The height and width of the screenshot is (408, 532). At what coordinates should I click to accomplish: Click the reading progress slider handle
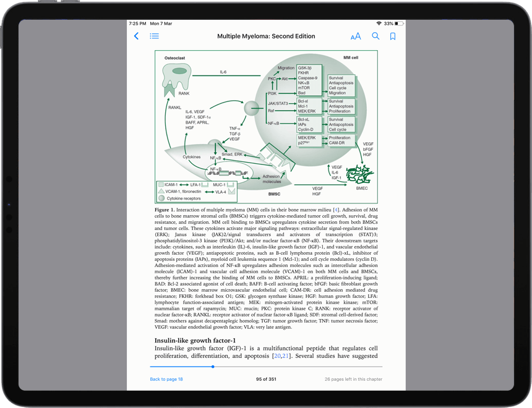point(213,367)
